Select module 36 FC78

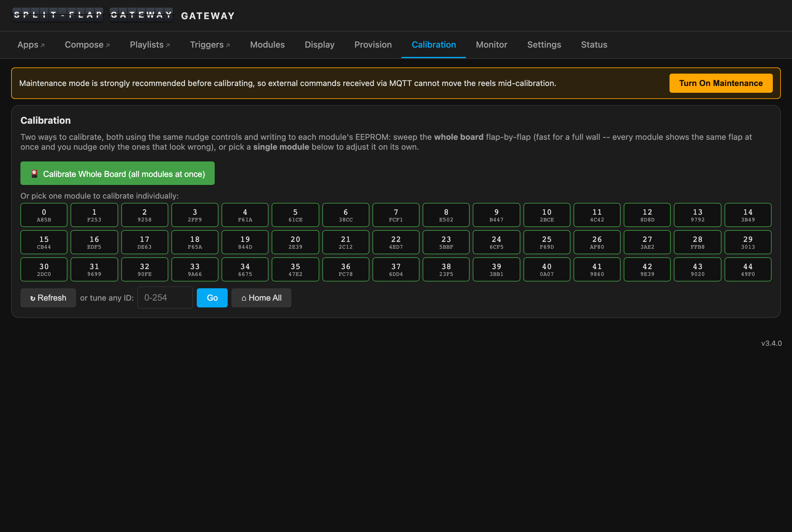coord(346,269)
